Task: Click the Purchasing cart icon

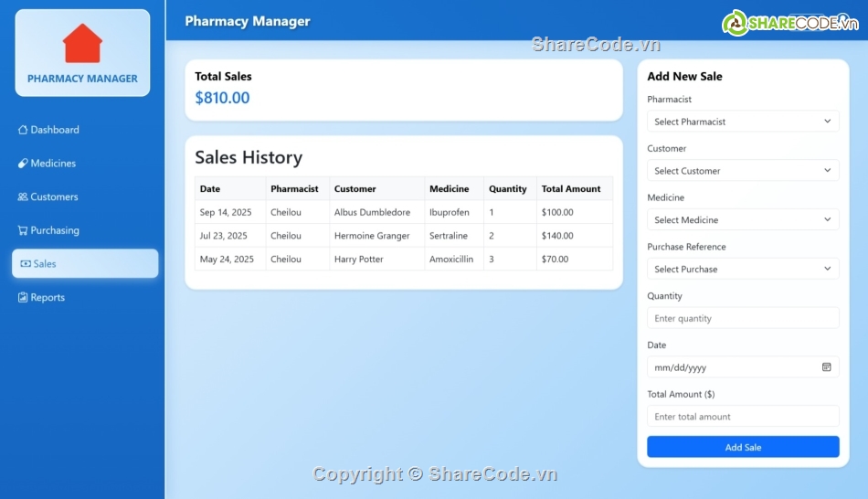Action: pos(23,231)
